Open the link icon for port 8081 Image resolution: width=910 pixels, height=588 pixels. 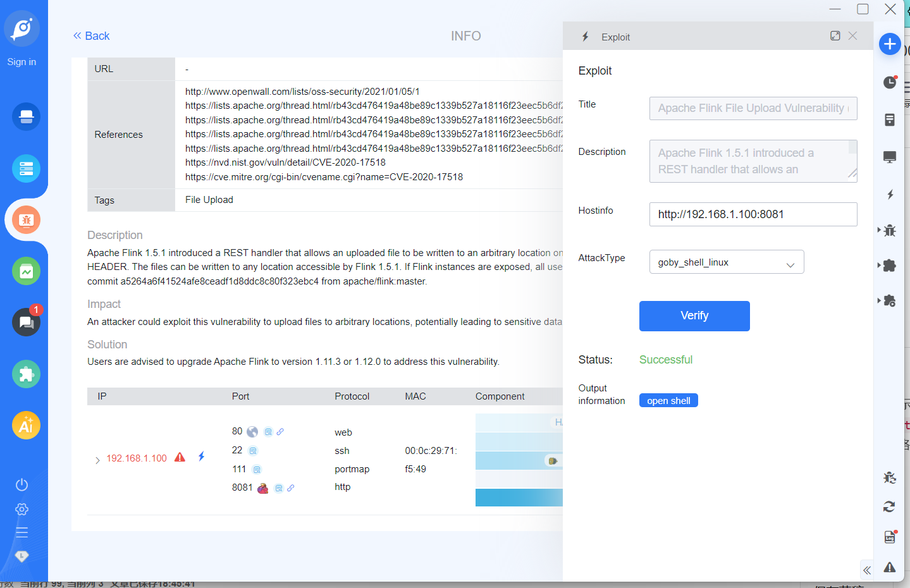click(x=291, y=488)
